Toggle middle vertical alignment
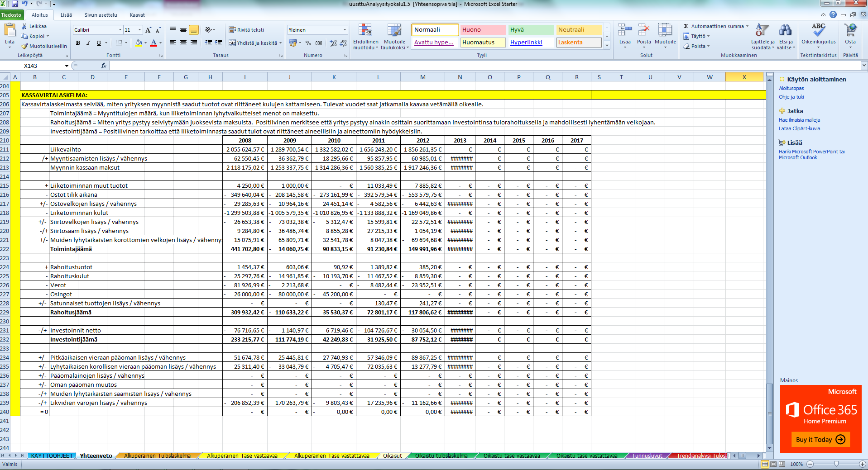This screenshot has height=470, width=868. [x=183, y=30]
